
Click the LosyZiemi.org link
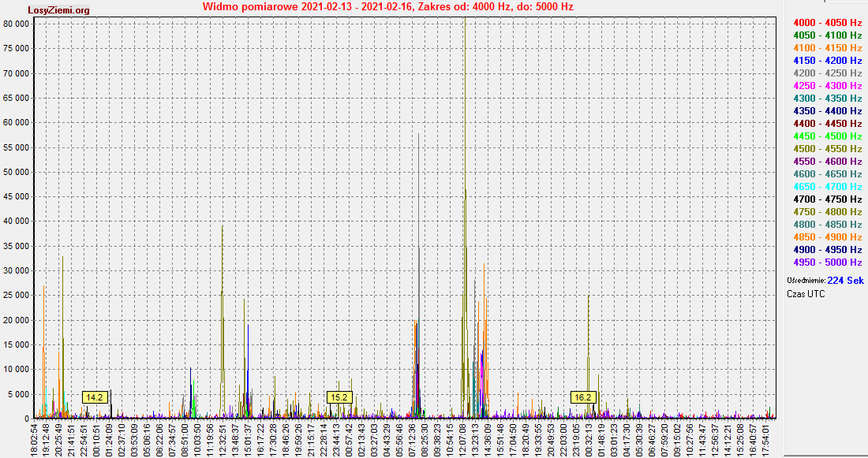(58, 10)
